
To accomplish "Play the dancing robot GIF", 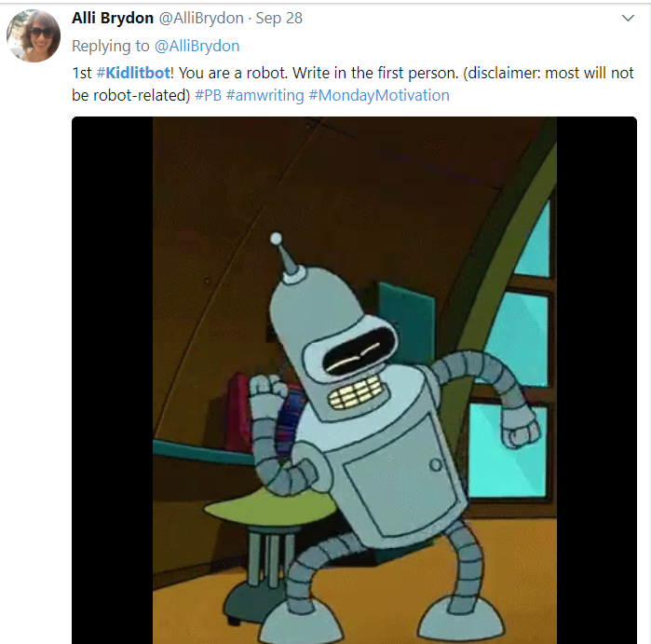I will tap(354, 380).
